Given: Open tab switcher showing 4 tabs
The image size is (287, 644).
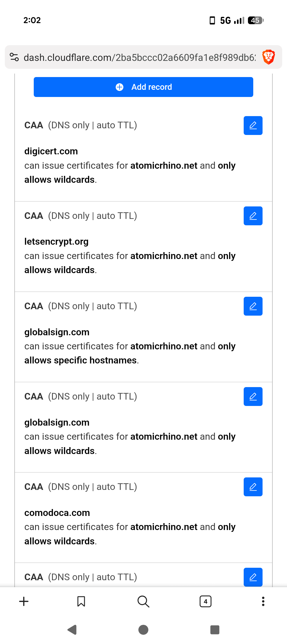Looking at the screenshot, I should point(205,601).
